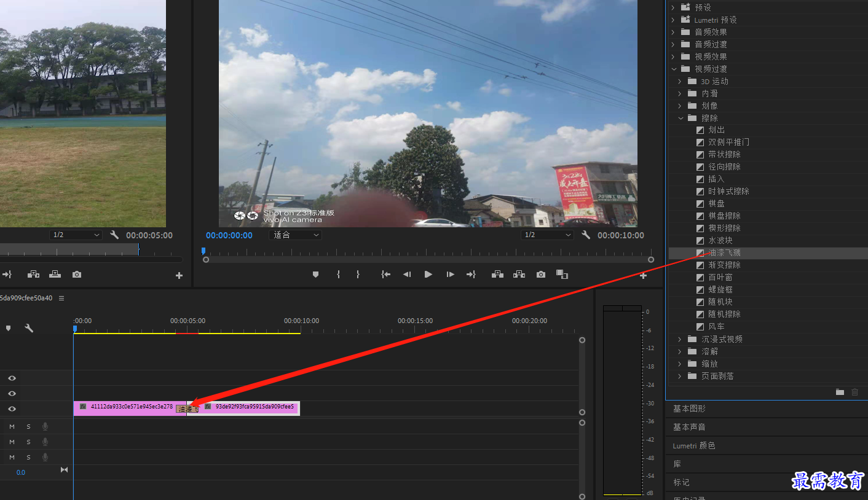
Task: Open the Program monitor 1/2 resolution dropdown
Action: tap(547, 235)
